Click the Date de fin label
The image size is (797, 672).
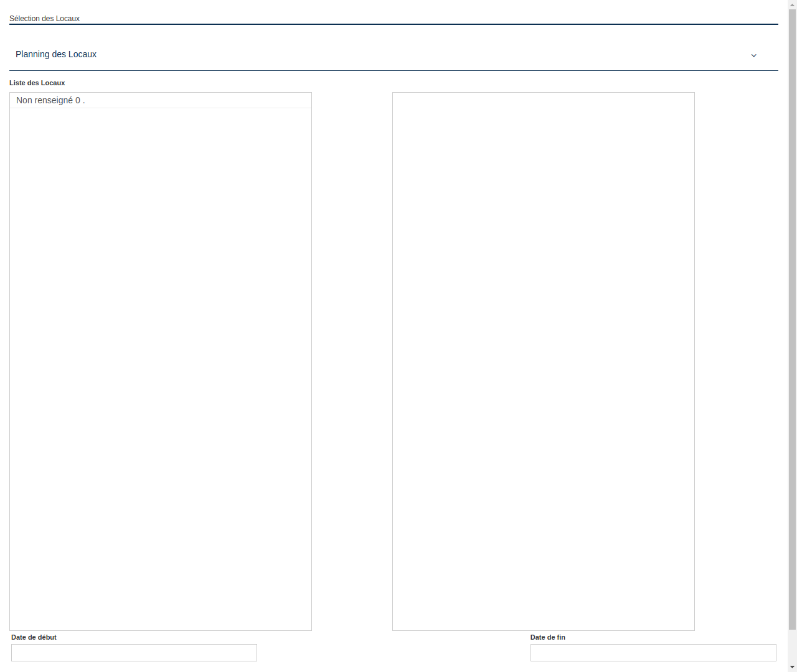[548, 637]
